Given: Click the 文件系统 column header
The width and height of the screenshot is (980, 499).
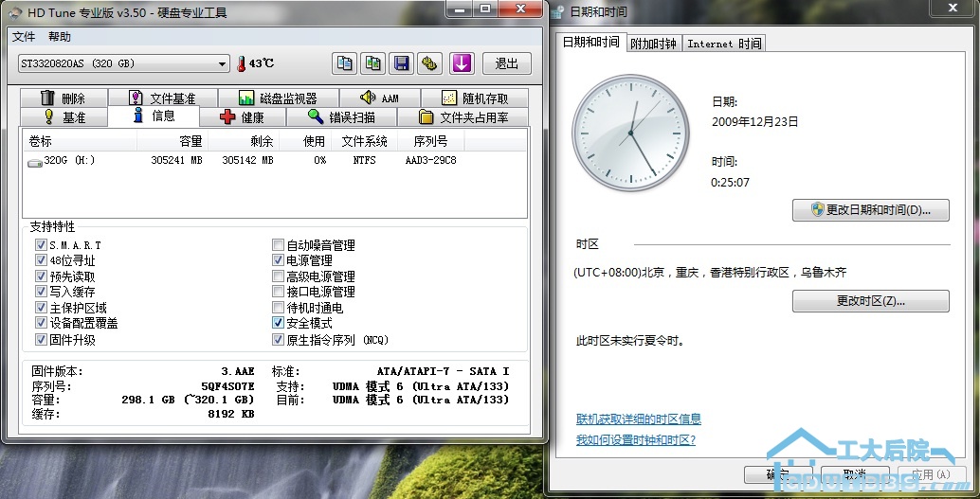Looking at the screenshot, I should [365, 141].
